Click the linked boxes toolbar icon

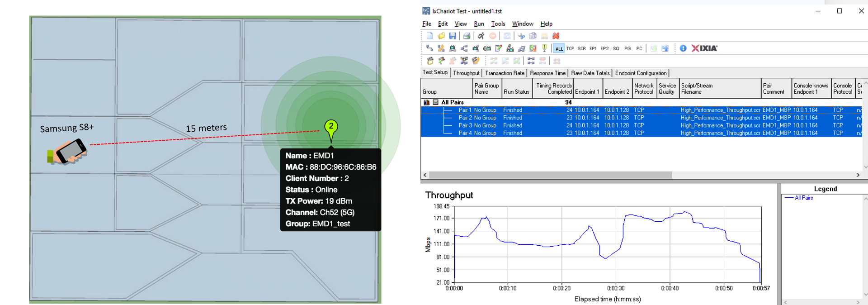531,61
